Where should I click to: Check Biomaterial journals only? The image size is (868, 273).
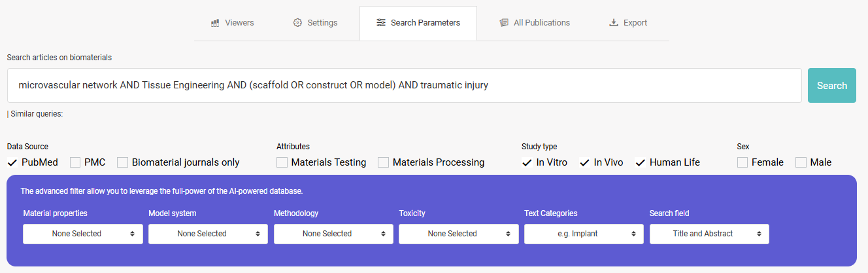pyautogui.click(x=123, y=162)
